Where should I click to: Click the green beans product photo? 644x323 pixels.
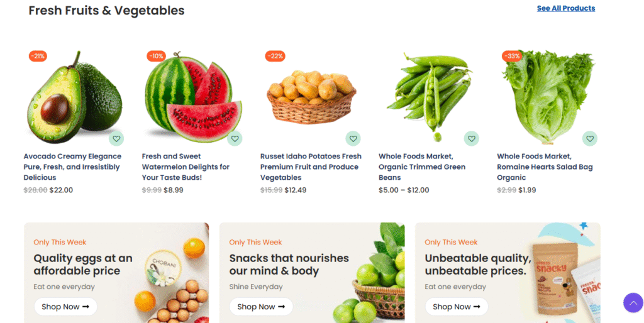429,94
